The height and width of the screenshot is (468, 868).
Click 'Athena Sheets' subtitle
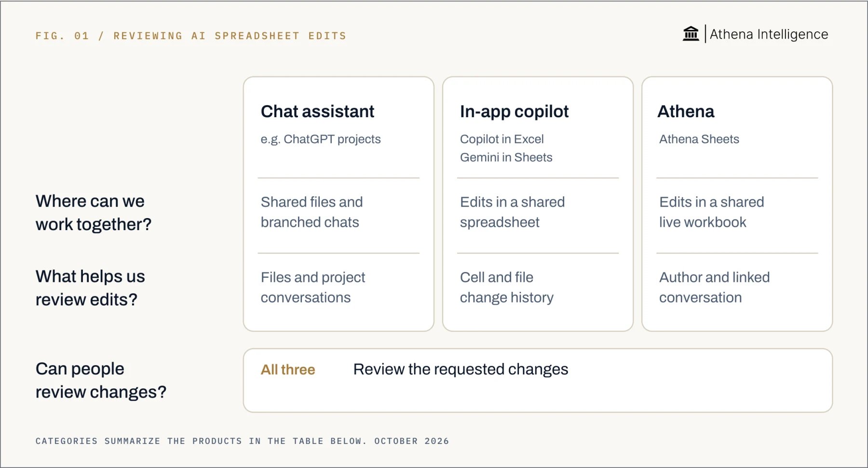[x=699, y=139]
